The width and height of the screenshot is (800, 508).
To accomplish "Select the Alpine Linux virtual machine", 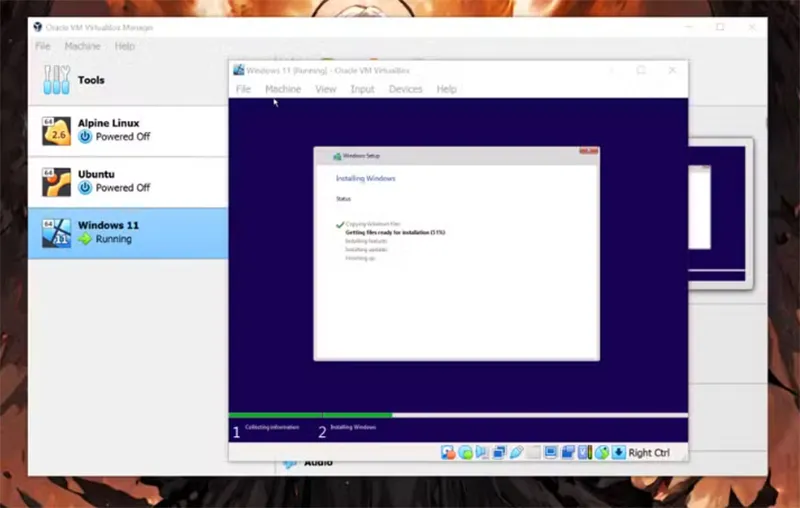I will [128, 131].
